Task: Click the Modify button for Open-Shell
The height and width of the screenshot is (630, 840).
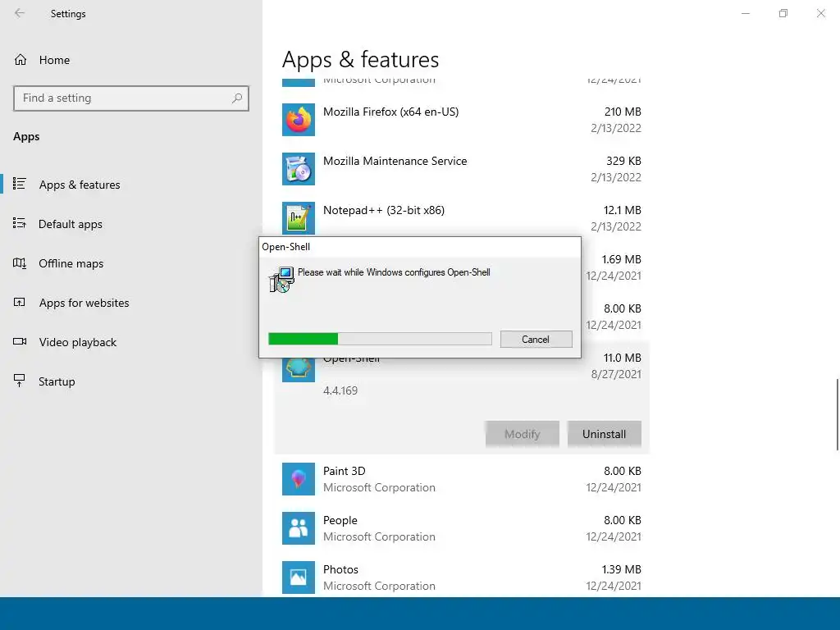Action: (x=523, y=434)
